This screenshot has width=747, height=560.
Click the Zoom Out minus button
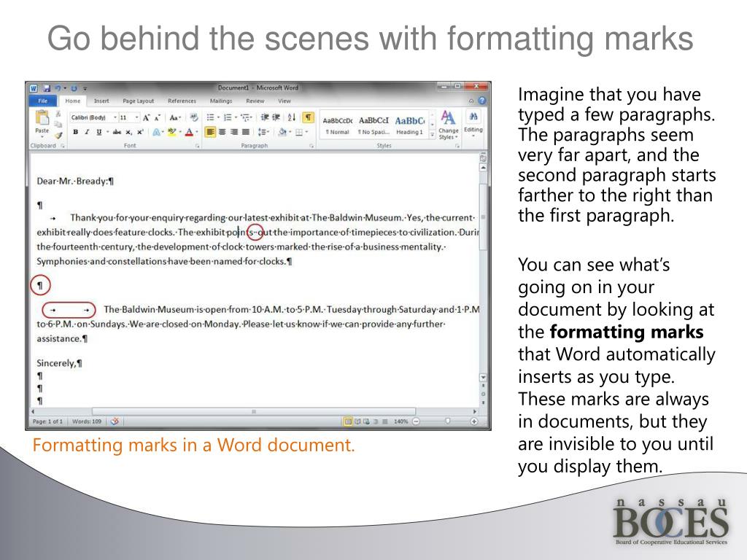416,421
